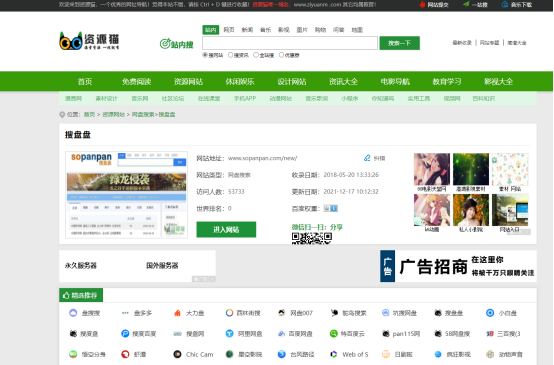Image resolution: width=554 pixels, height=365 pixels.
Task: Click the www.sopanpan.com/new/ address link
Action: 263,158
